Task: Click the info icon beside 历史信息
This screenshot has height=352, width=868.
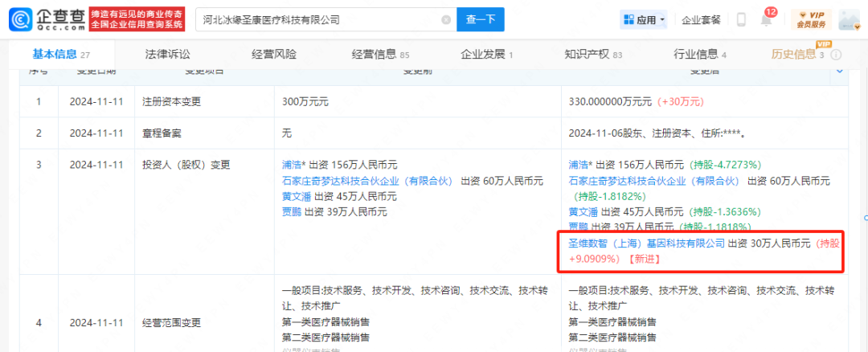Action: [836, 55]
